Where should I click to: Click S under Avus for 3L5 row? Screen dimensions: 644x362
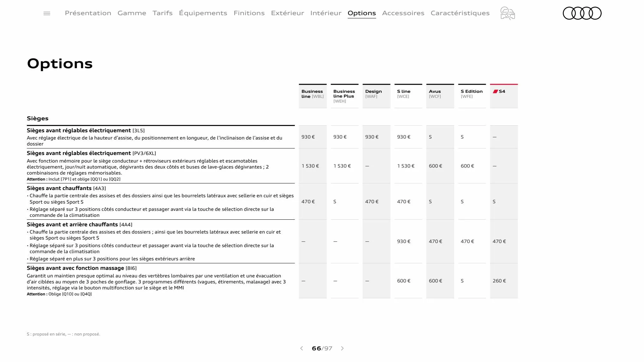tap(430, 137)
